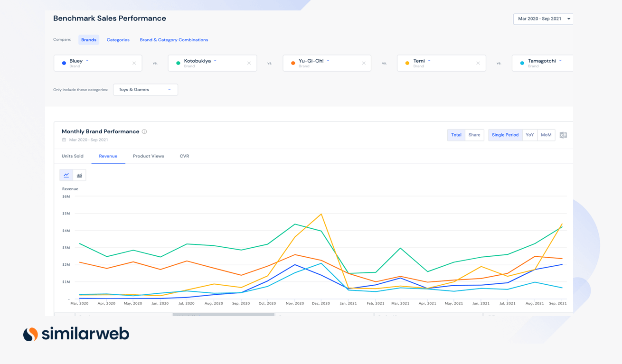Open the Mar 2020 - Sep 2021 date picker
This screenshot has width=622, height=364.
point(543,19)
